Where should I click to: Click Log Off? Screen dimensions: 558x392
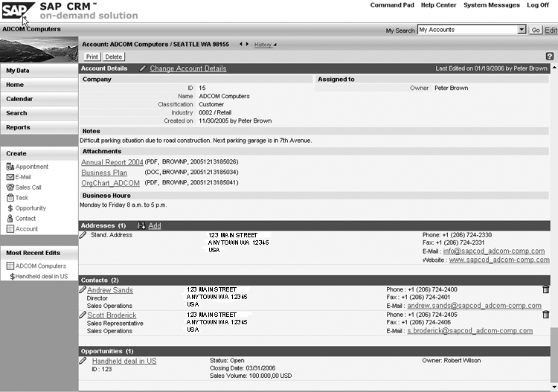pos(538,5)
